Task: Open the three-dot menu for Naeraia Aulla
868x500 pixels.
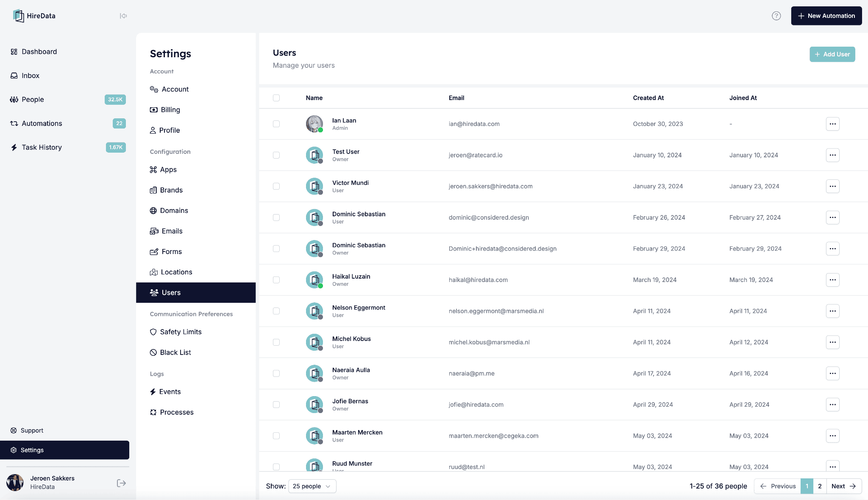Action: coord(832,373)
